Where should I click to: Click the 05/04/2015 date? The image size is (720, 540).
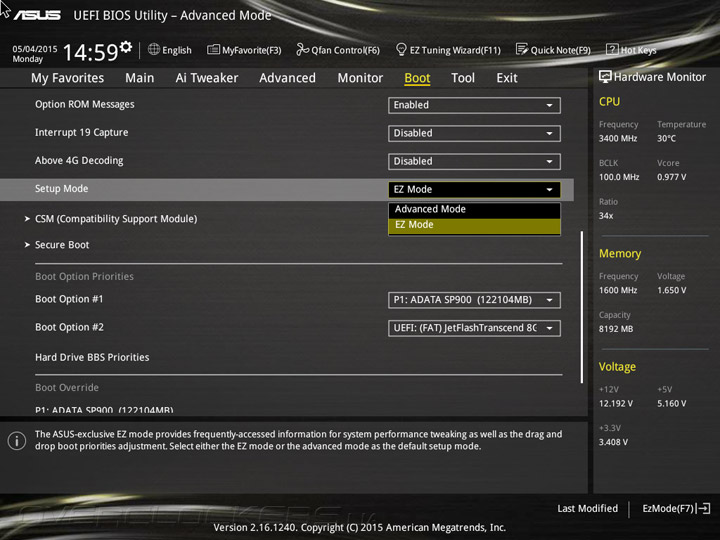(x=34, y=49)
